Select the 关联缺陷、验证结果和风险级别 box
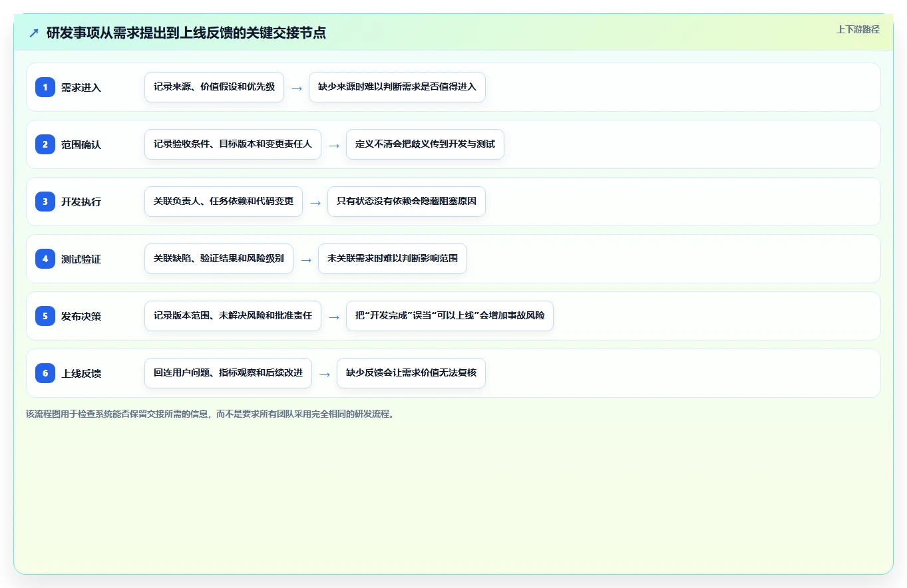 pyautogui.click(x=219, y=259)
